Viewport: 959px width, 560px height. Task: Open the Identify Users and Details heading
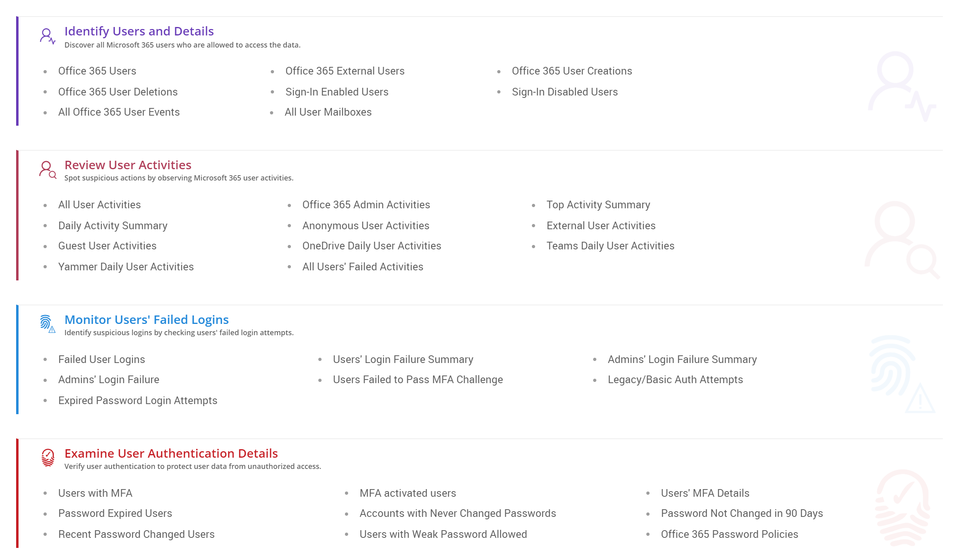coord(139,31)
